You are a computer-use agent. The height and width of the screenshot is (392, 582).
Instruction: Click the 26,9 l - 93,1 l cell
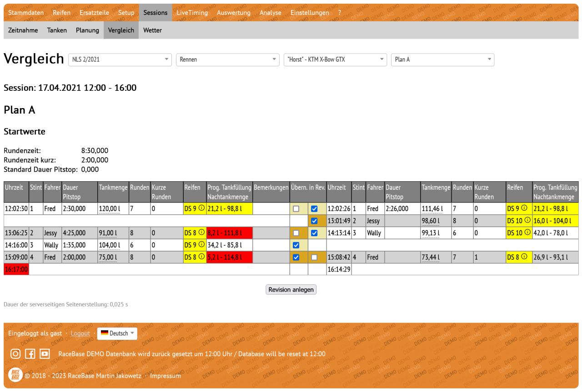click(x=555, y=257)
